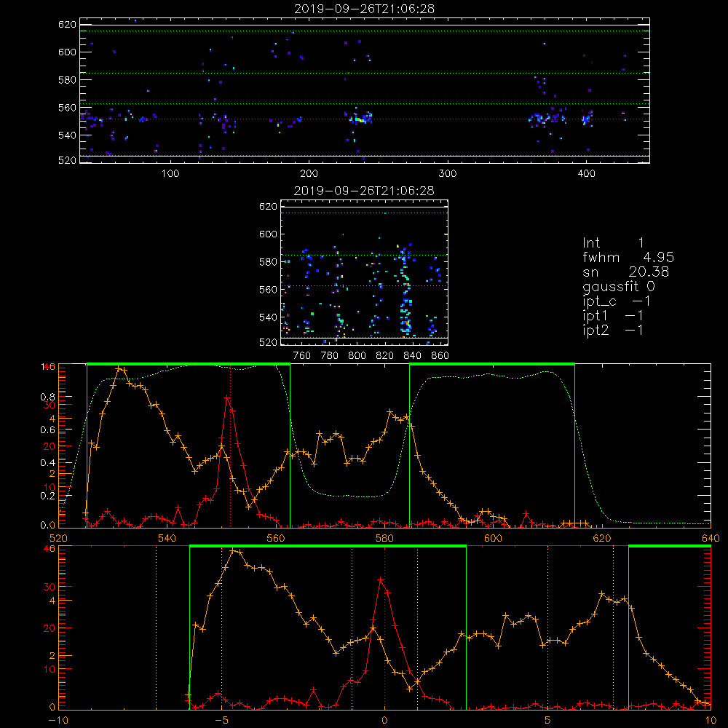The height and width of the screenshot is (728, 728).
Task: Click the bright vertical streak near 840 in small image
Action: tap(406, 290)
